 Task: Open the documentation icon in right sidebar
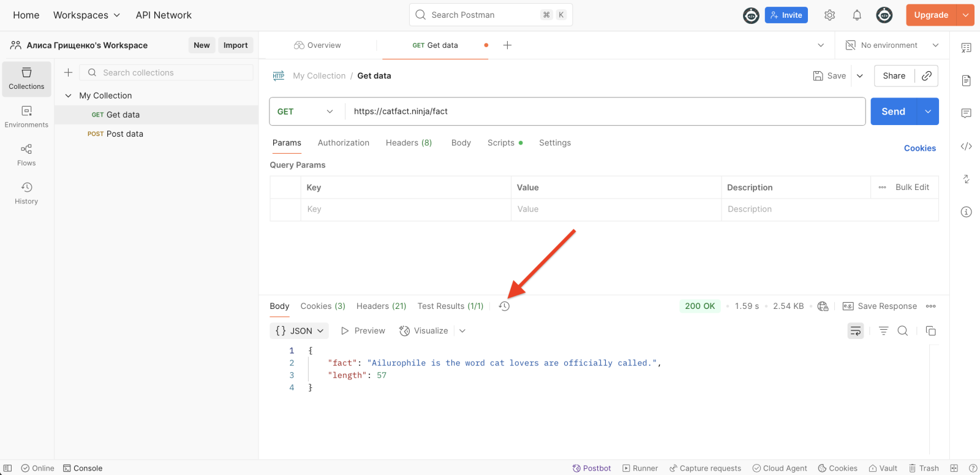[967, 81]
